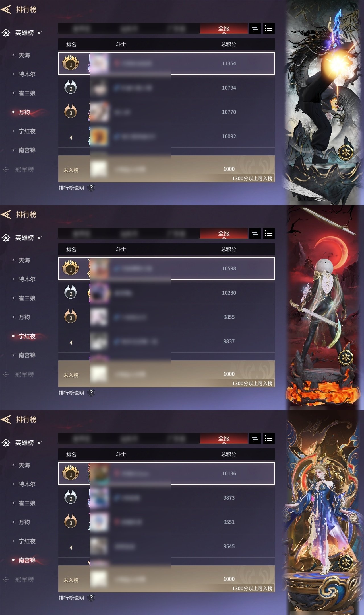Image resolution: width=364 pixels, height=615 pixels.
Task: Open the question mark help icon below the 9545 score list
Action: click(91, 598)
